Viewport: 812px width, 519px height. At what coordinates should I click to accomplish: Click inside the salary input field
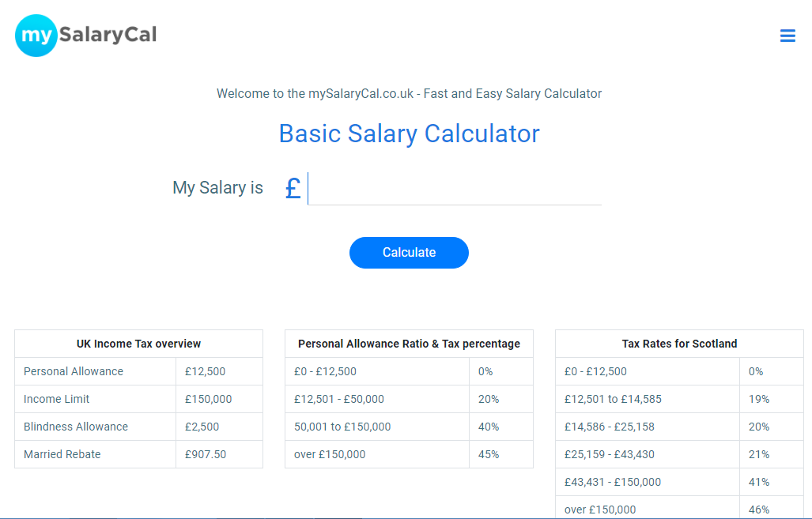[x=455, y=188]
